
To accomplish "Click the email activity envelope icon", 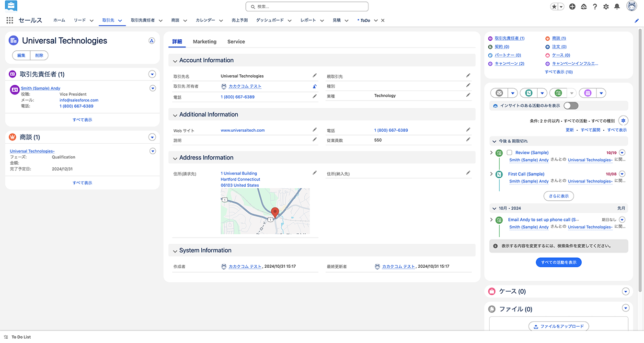I will [499, 93].
